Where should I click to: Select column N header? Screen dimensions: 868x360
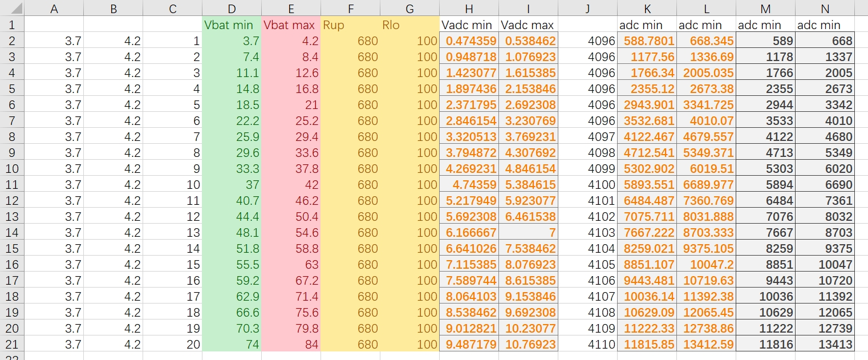(x=825, y=8)
